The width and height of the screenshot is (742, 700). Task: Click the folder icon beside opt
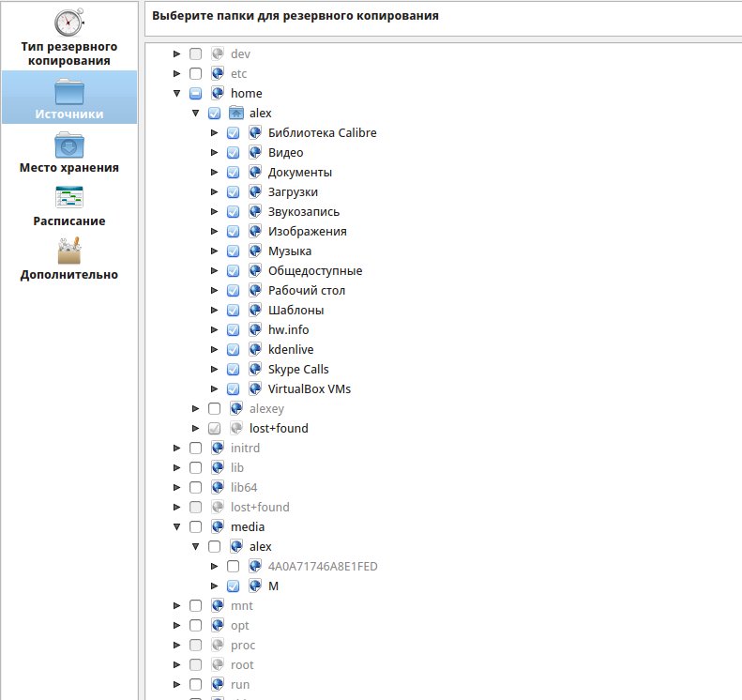click(218, 625)
